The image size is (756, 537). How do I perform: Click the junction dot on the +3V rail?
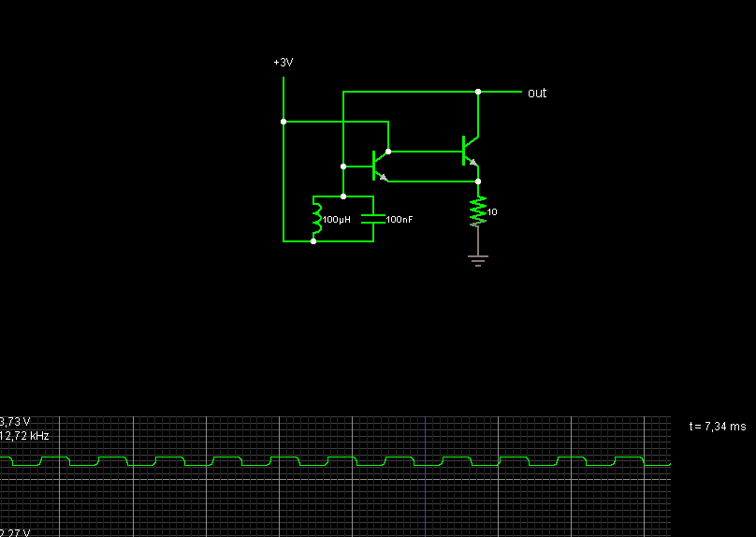coord(283,122)
